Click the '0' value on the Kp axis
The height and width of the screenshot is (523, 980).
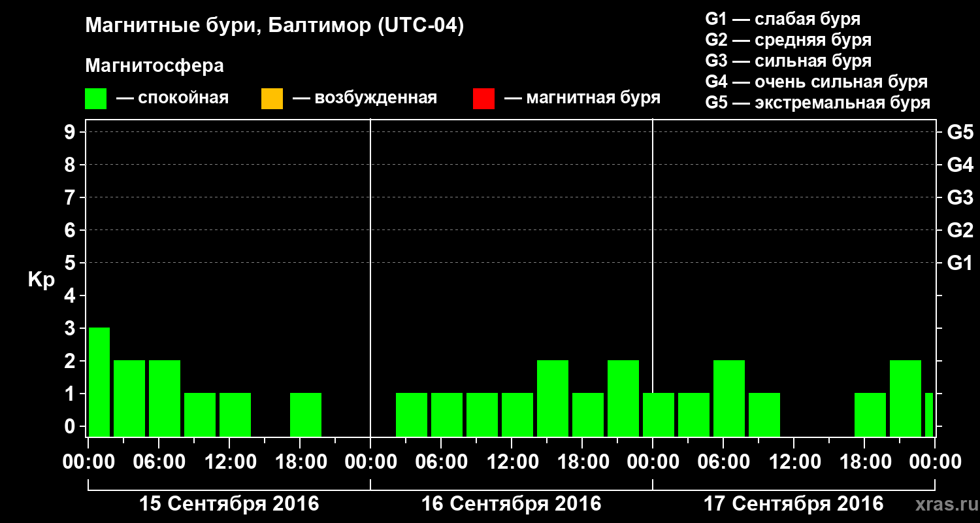71,427
